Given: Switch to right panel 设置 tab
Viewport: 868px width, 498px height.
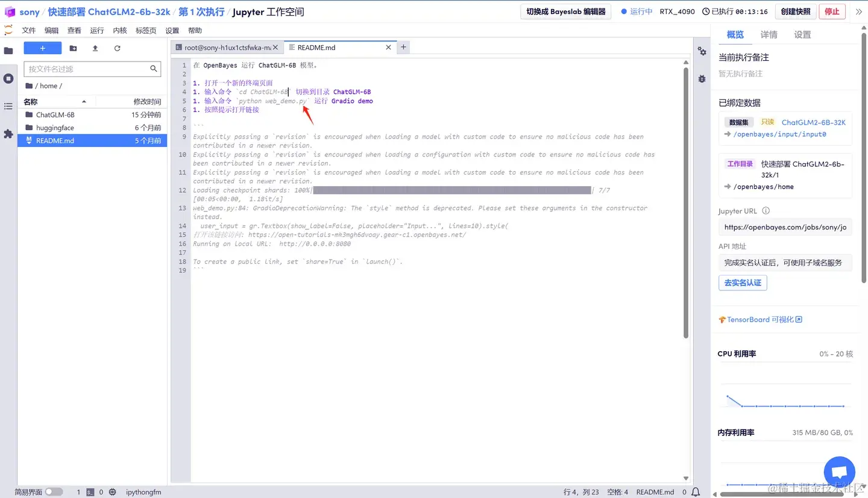Looking at the screenshot, I should (802, 35).
